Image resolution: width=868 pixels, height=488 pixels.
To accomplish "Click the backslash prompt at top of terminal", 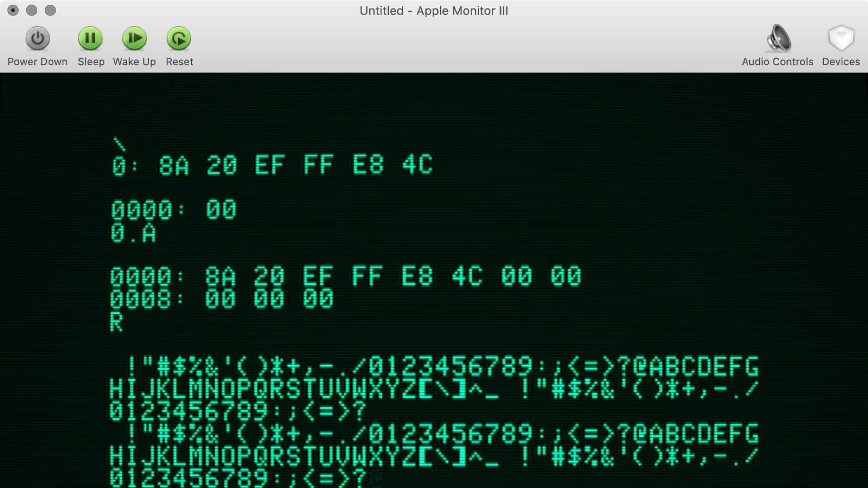I will [119, 144].
